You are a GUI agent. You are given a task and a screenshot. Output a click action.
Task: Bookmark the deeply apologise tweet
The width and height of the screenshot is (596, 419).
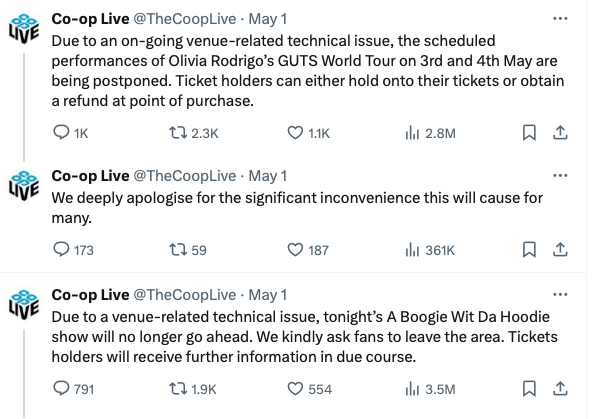[529, 249]
